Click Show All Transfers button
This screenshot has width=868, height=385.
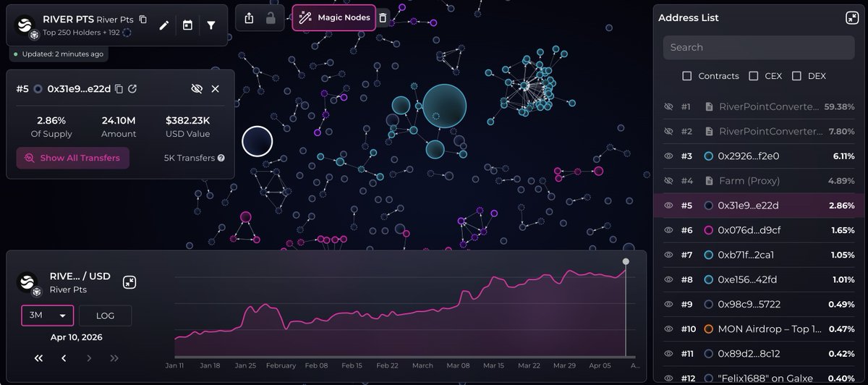click(72, 158)
